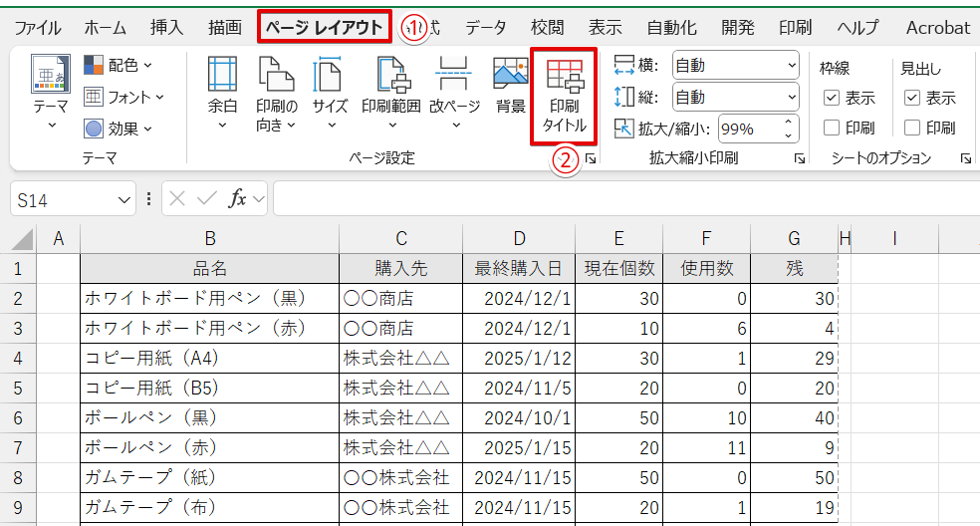Click the Select All corner triangle
Image resolution: width=980 pixels, height=526 pixels.
22,239
